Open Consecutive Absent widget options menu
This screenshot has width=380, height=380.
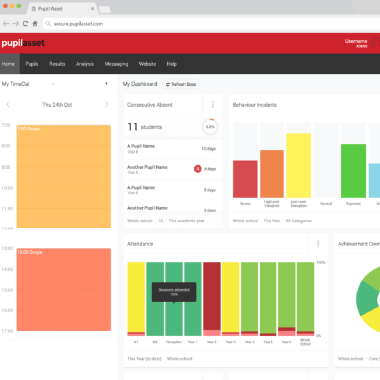pyautogui.click(x=213, y=105)
